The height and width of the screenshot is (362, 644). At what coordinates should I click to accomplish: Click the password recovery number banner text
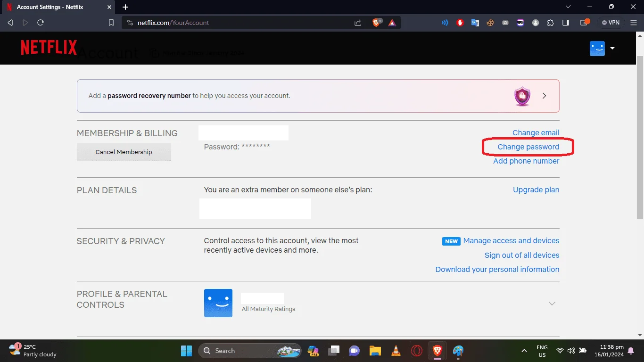click(190, 96)
